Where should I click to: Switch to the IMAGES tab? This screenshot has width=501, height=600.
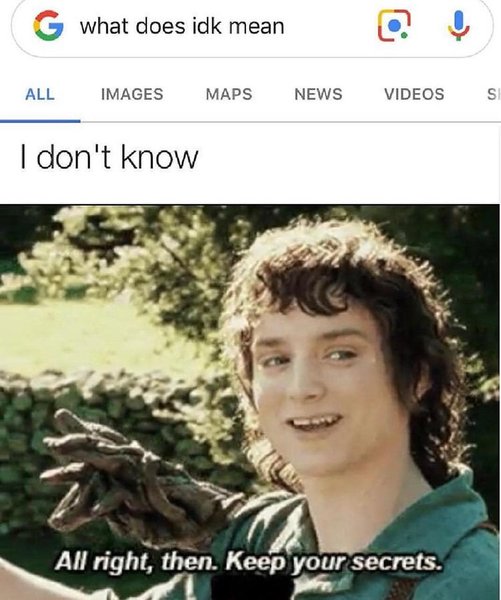(132, 94)
